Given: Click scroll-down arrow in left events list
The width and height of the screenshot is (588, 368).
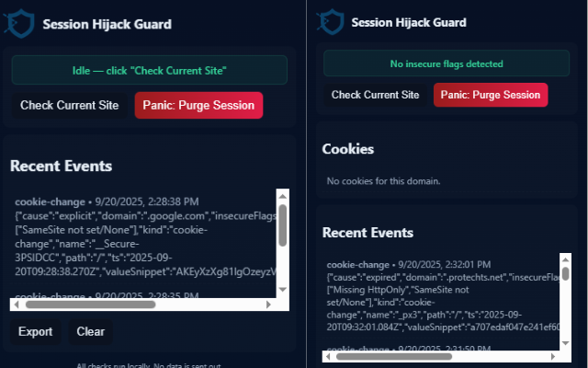Looking at the screenshot, I should [283, 292].
